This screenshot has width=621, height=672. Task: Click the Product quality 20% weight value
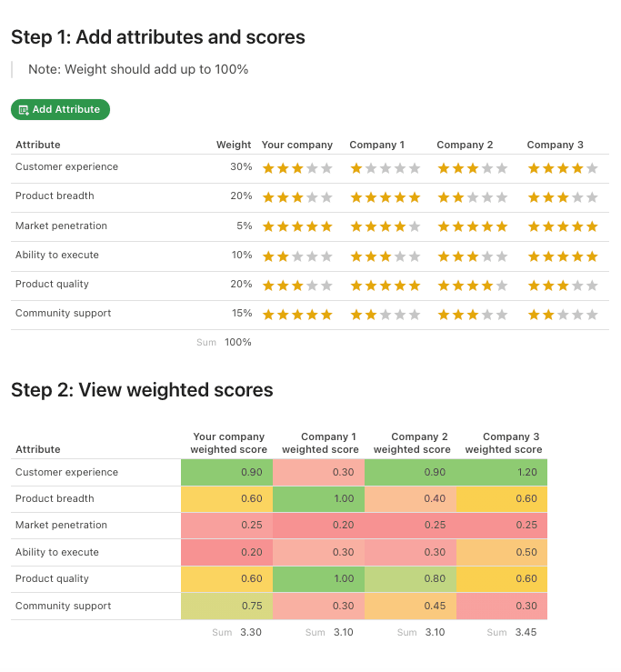(x=241, y=285)
